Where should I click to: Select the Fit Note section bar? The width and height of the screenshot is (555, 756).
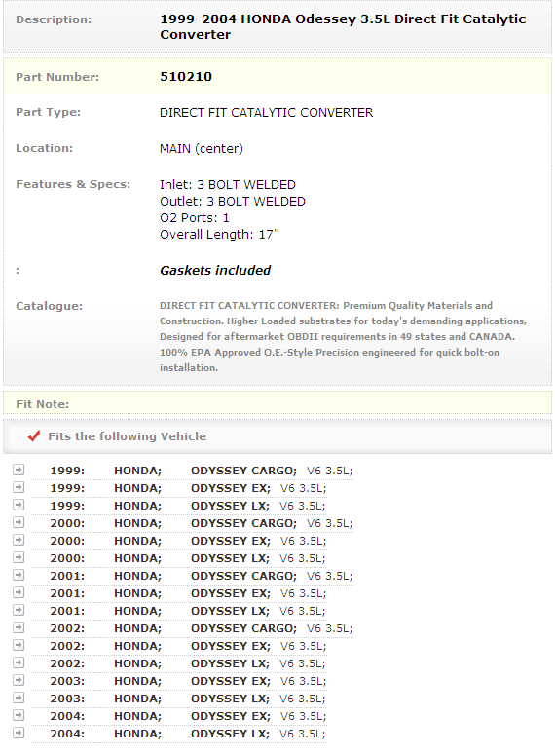pyautogui.click(x=277, y=403)
